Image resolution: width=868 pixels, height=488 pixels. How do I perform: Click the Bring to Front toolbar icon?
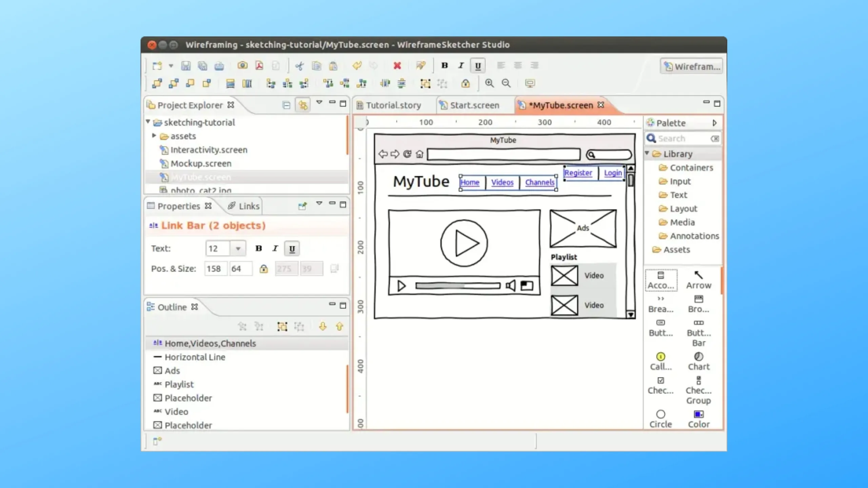(157, 83)
